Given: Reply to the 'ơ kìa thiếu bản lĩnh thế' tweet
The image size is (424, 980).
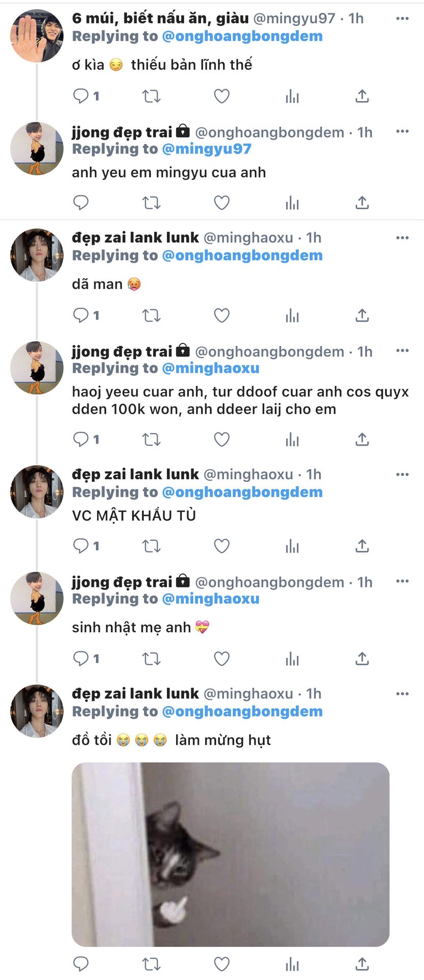Looking at the screenshot, I should [x=81, y=96].
